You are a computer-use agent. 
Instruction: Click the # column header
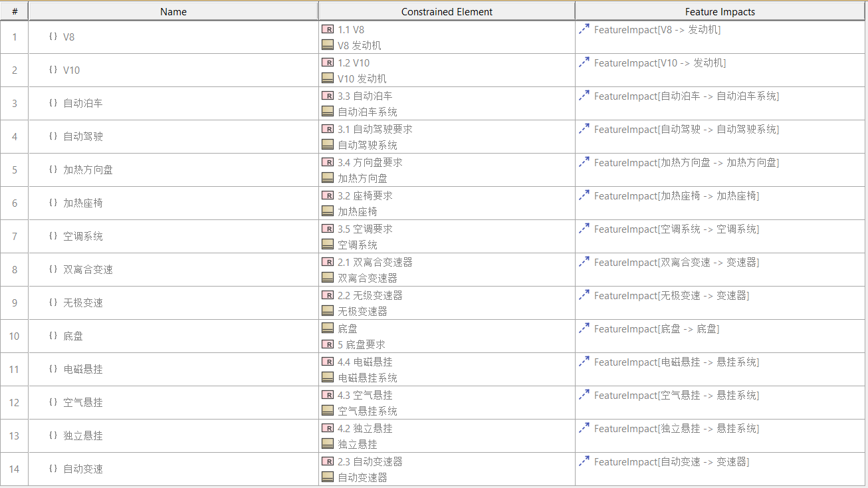[x=15, y=11]
